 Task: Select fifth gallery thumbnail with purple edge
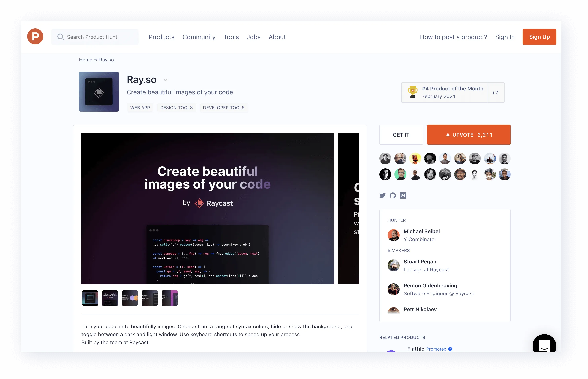pos(170,298)
